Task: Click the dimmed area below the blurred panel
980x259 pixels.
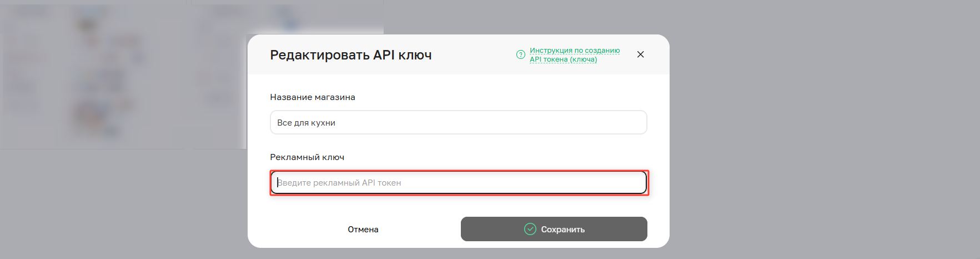Action: click(x=122, y=203)
